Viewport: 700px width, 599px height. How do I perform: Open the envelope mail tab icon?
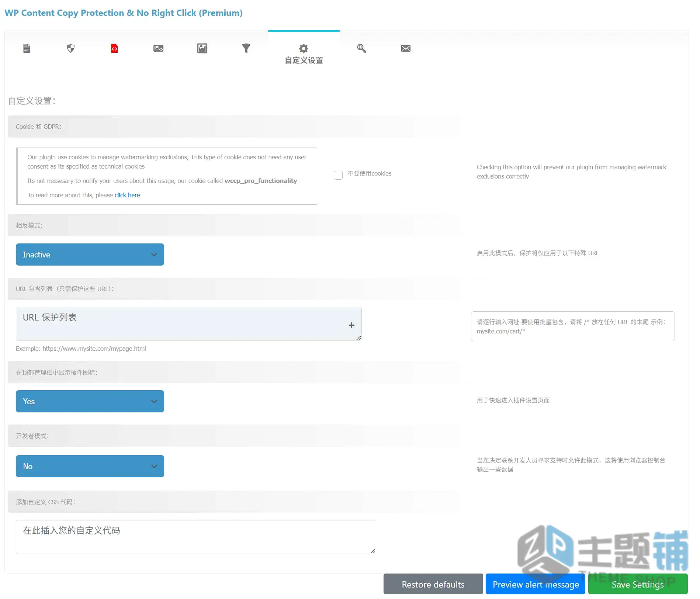(406, 48)
